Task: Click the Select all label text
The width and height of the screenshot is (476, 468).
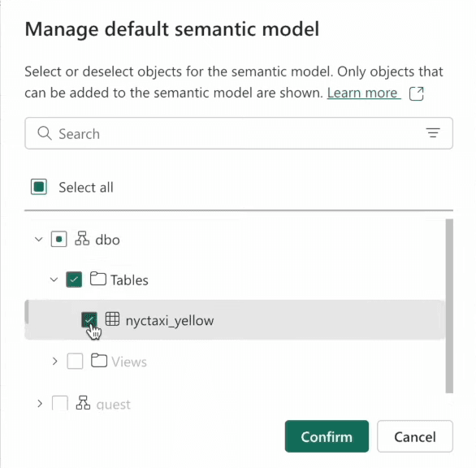Action: point(86,187)
